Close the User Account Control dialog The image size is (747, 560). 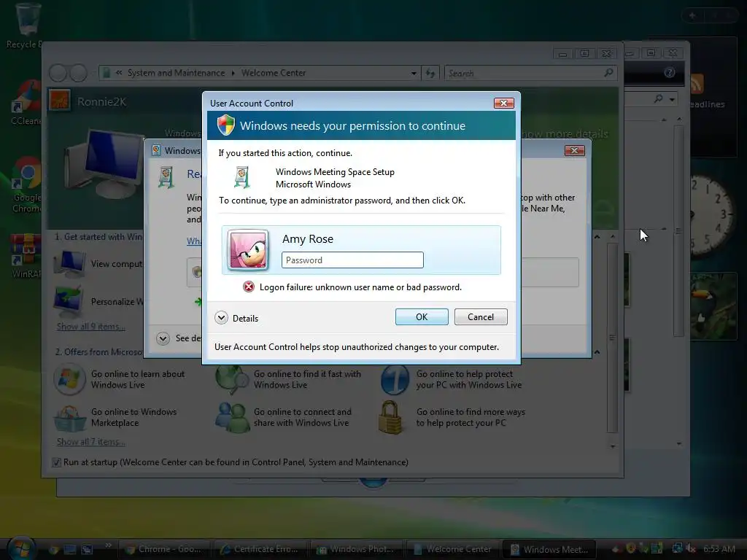503,103
